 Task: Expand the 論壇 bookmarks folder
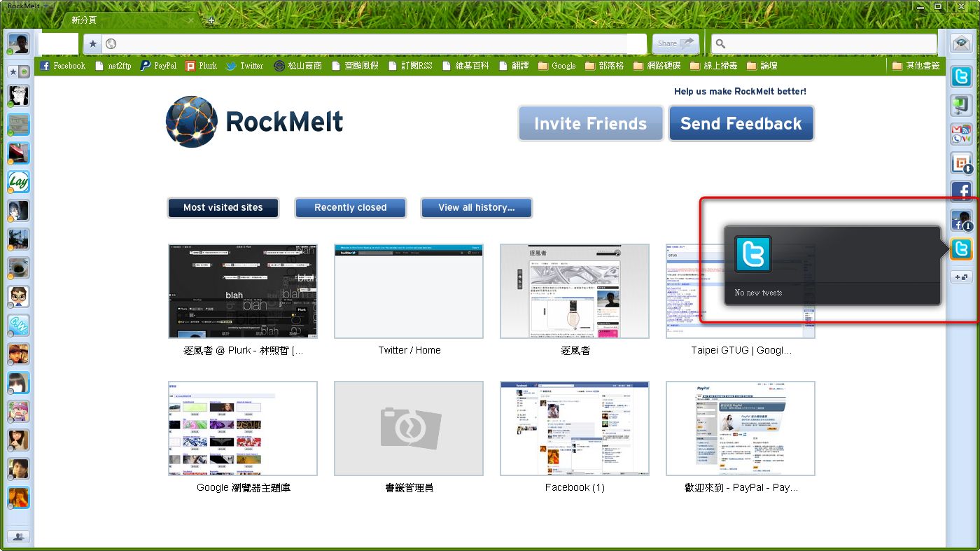[762, 66]
